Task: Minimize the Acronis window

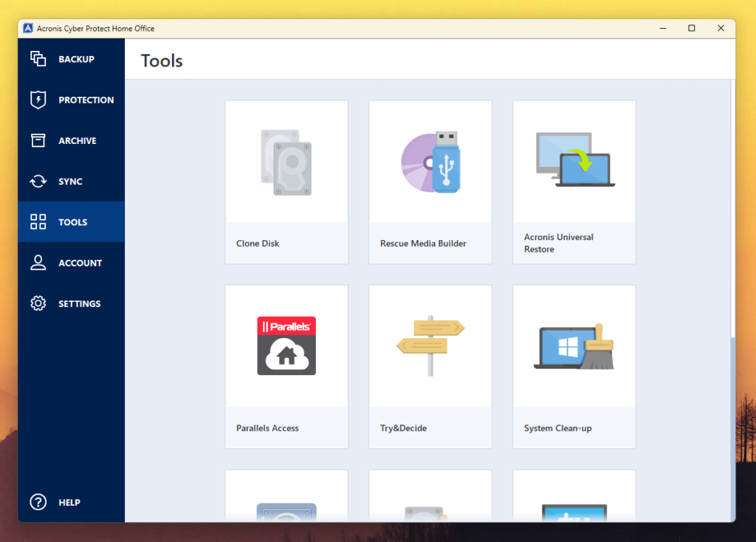Action: 663,29
